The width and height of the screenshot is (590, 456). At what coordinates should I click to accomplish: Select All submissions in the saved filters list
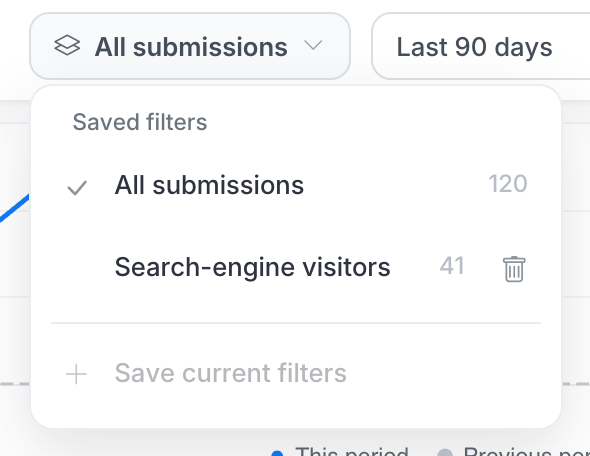point(296,185)
